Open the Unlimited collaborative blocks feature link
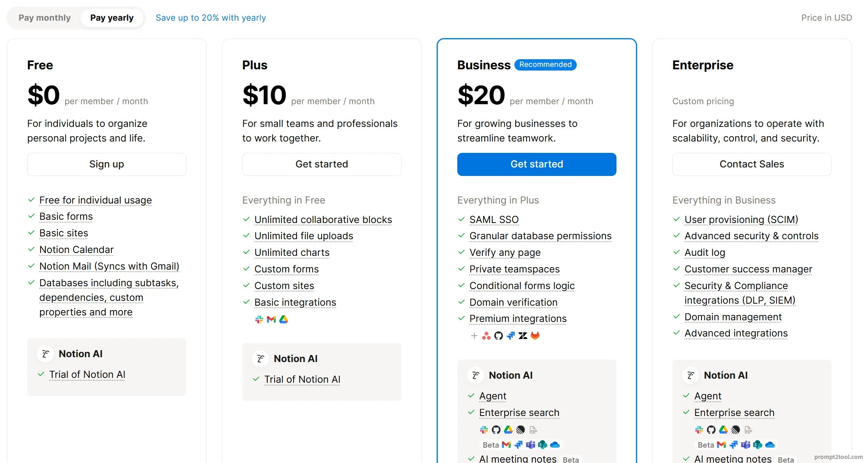The image size is (868, 463). pyautogui.click(x=323, y=220)
